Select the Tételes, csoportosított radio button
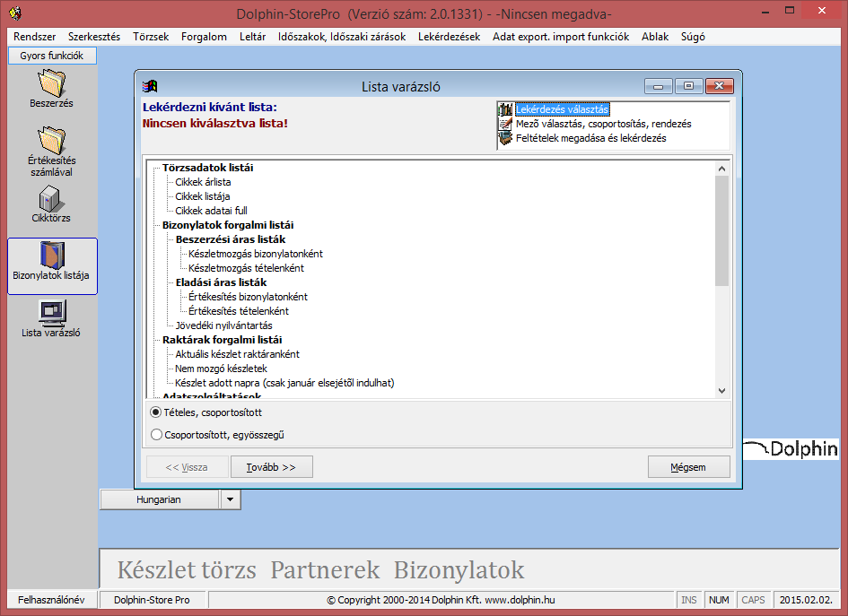This screenshot has width=848, height=616. (156, 412)
